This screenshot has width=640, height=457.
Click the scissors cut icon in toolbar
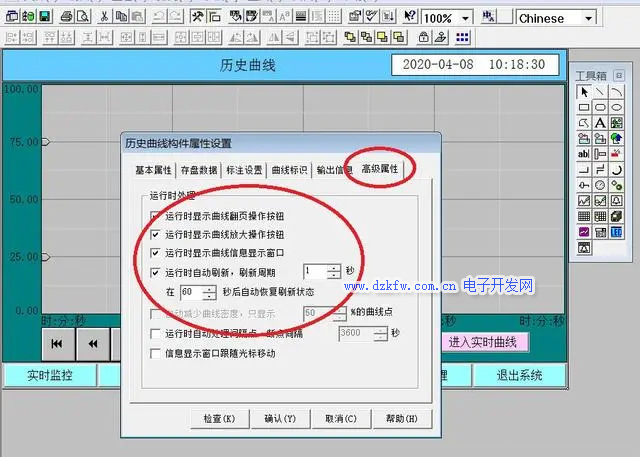coord(104,17)
